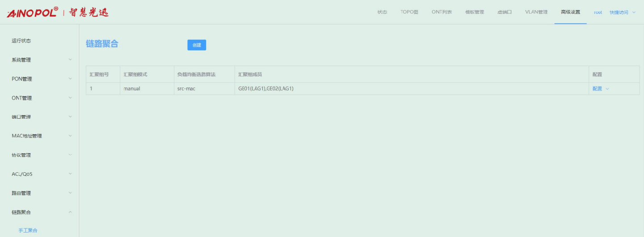
Task: Open the 配置 dropdown in row 1
Action: [x=600, y=88]
